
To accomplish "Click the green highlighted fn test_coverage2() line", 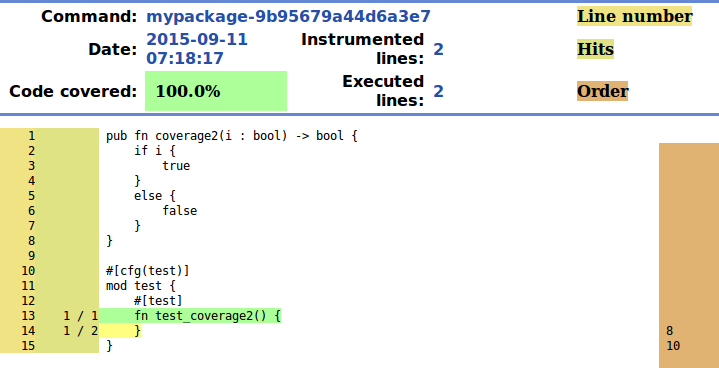I will pos(190,316).
